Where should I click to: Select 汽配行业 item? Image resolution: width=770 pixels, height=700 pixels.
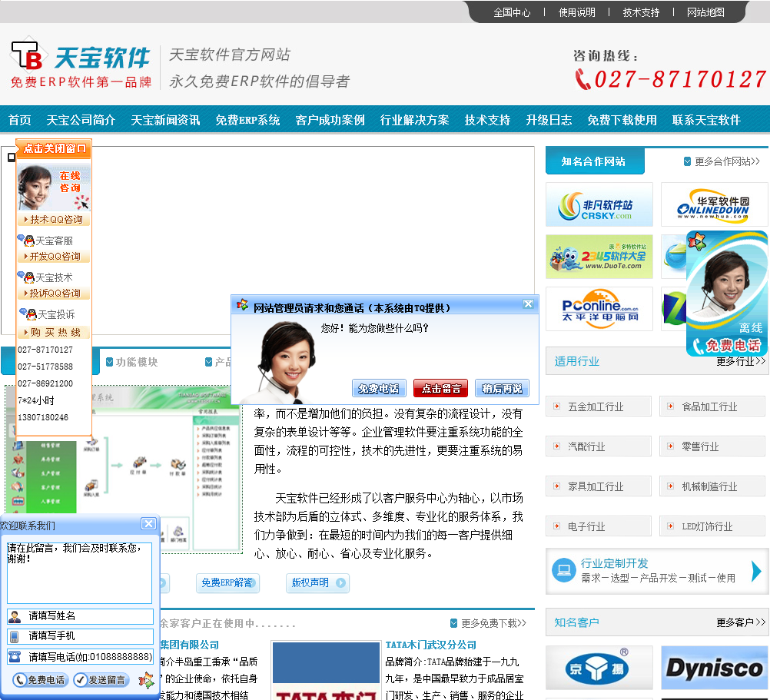coord(599,446)
